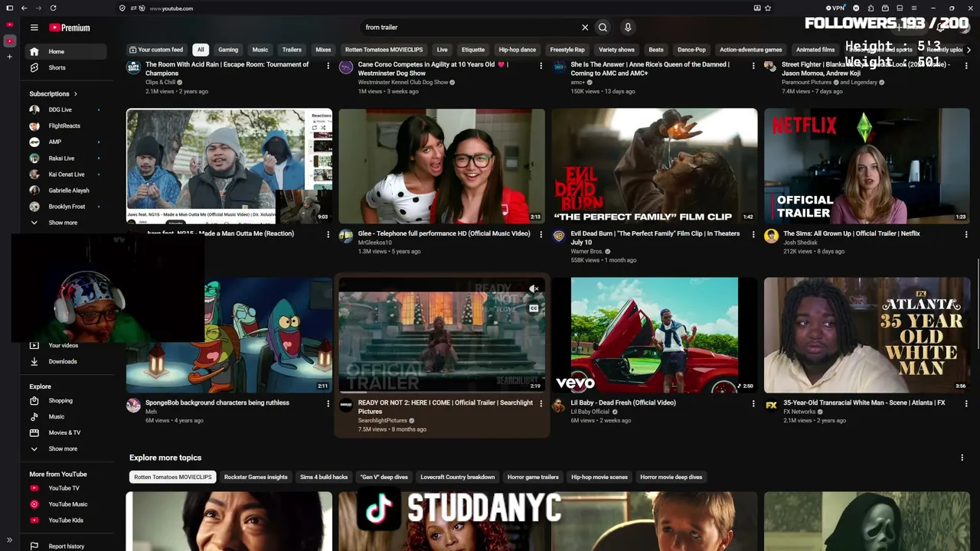Reload the page in the browser
This screenshot has width=980, height=551.
(x=53, y=8)
